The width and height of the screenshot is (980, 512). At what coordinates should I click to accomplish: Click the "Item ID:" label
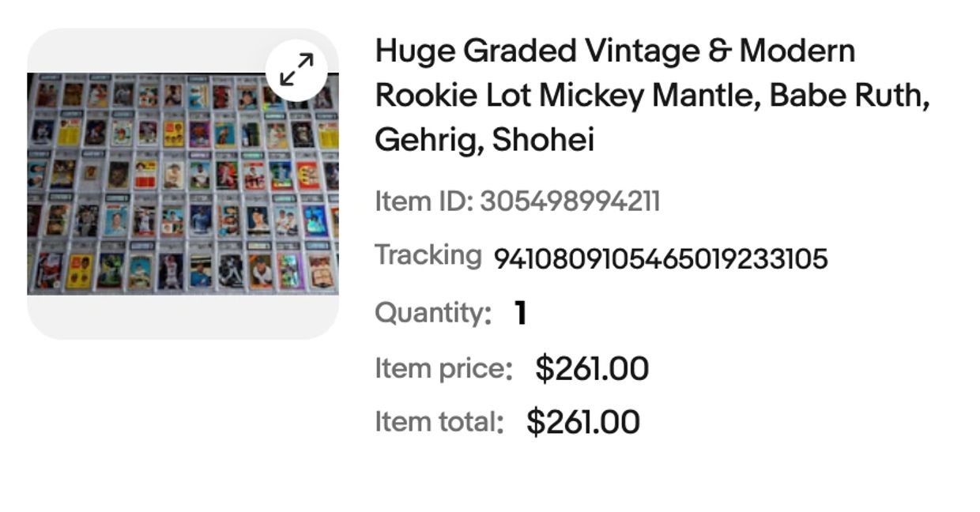click(x=424, y=202)
